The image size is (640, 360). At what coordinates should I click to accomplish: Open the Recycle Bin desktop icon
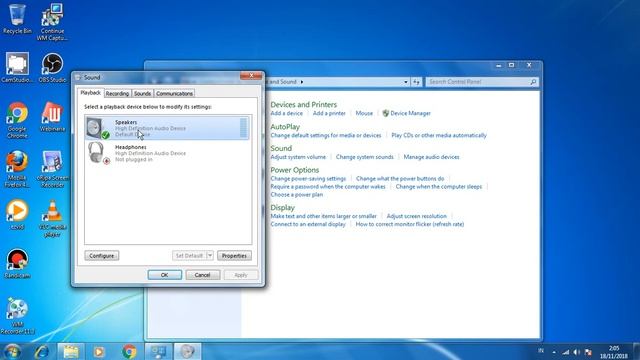[17, 19]
